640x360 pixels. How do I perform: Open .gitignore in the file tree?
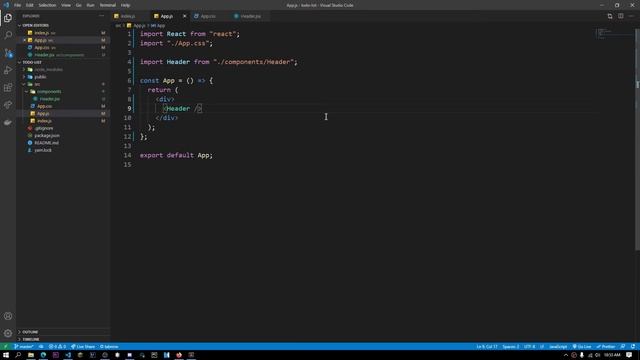(x=44, y=128)
